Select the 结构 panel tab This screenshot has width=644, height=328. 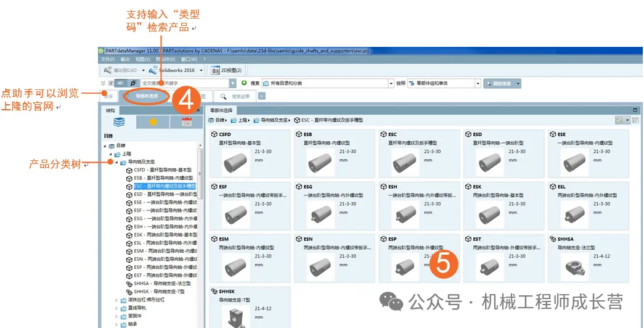111,110
